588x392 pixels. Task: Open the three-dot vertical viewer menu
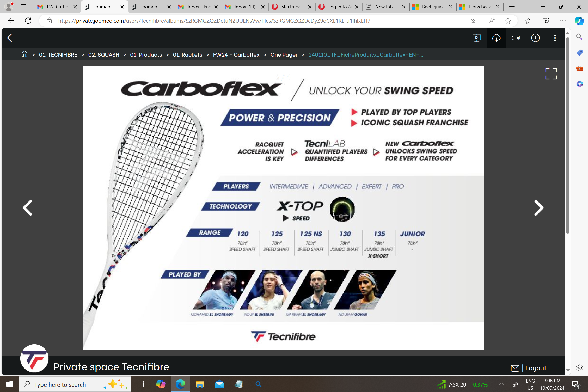coord(555,38)
